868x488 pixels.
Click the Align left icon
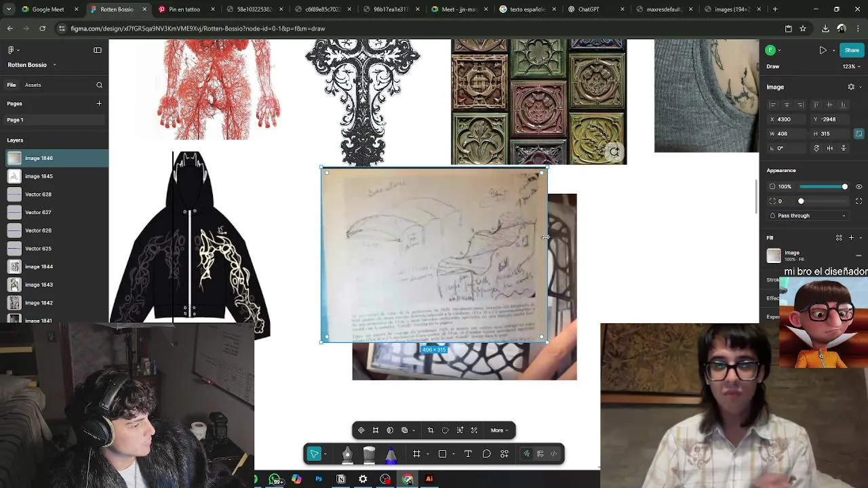coord(772,104)
